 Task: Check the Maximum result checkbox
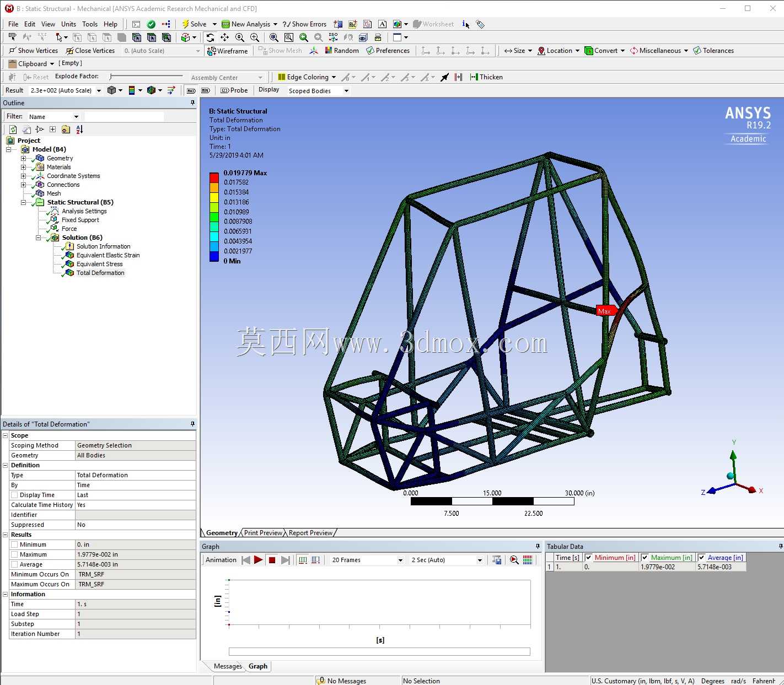pyautogui.click(x=14, y=554)
